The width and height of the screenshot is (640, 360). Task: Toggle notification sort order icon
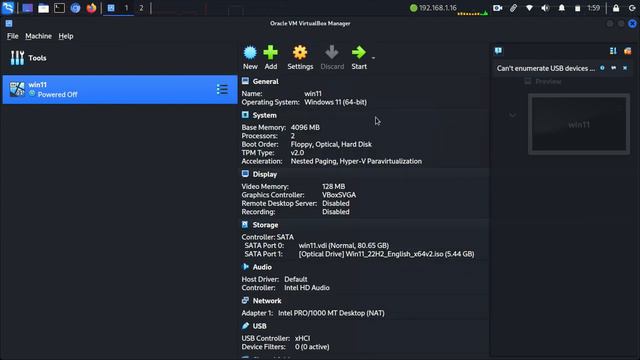(613, 51)
